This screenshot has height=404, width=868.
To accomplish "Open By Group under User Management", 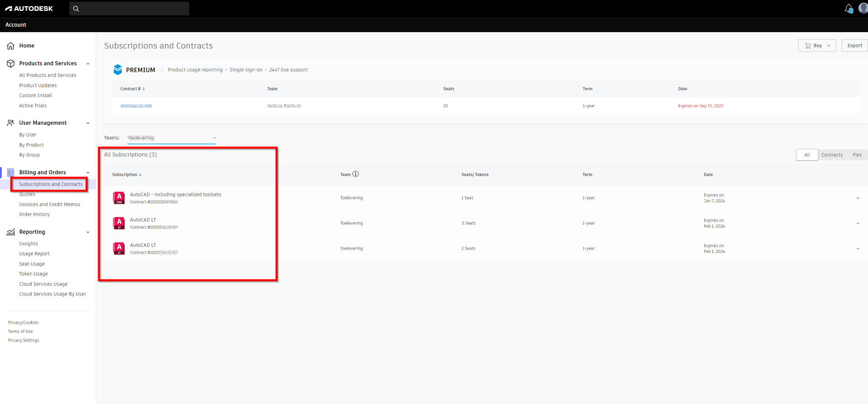I will 30,155.
